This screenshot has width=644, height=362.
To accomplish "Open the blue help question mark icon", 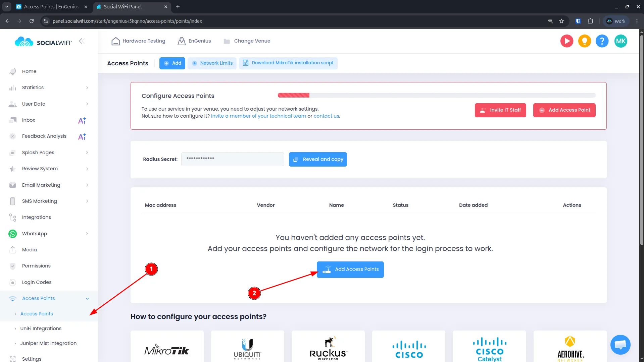I will [x=602, y=41].
